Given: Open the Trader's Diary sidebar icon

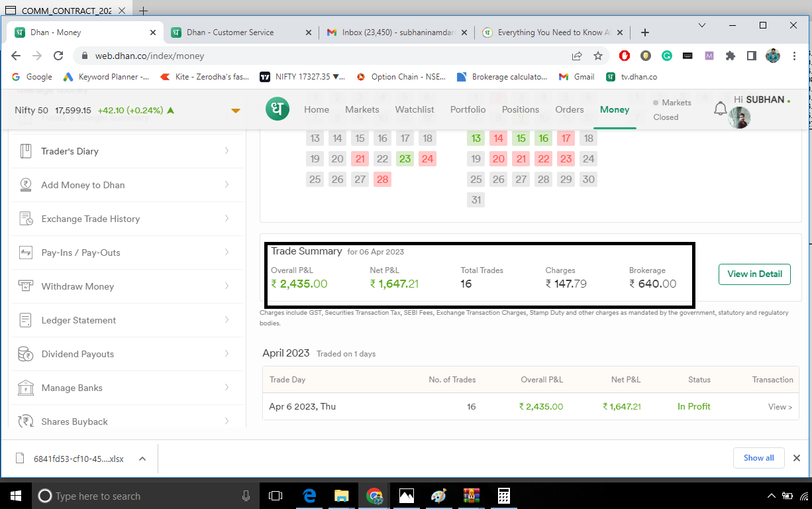Looking at the screenshot, I should 26,151.
